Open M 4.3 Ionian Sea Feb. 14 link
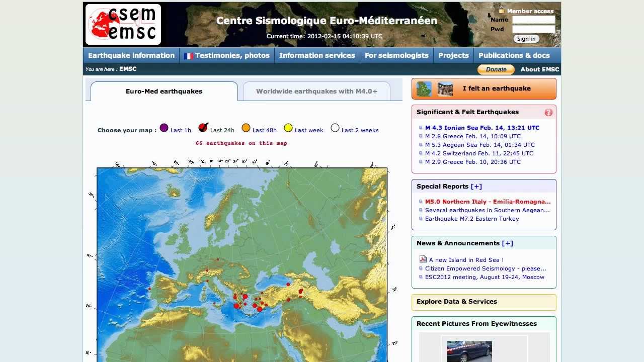 pyautogui.click(x=482, y=128)
